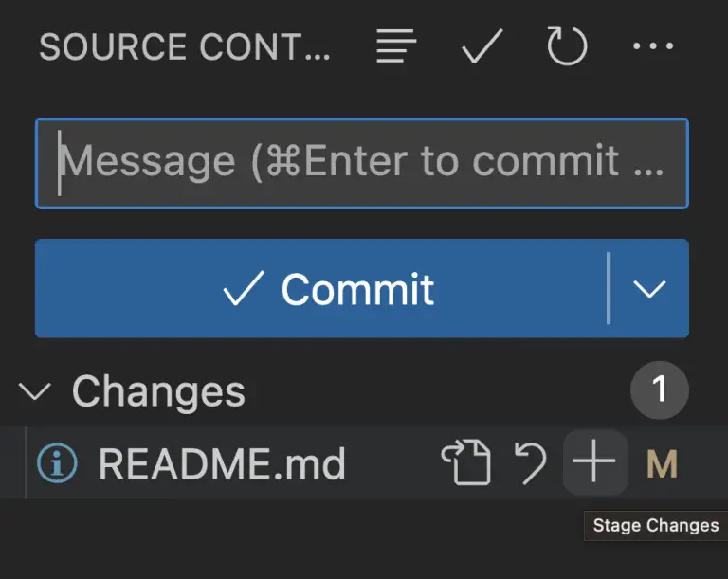Click the M modified status letter
The width and height of the screenshot is (728, 579).
click(x=662, y=463)
